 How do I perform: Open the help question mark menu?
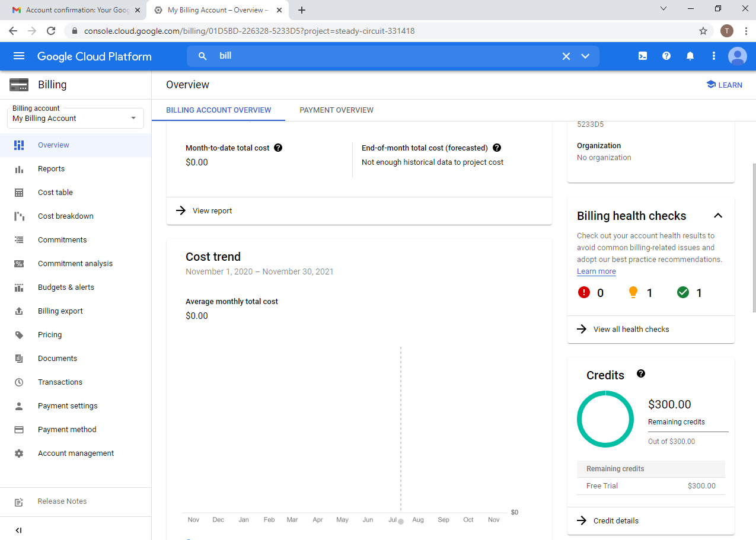point(666,56)
